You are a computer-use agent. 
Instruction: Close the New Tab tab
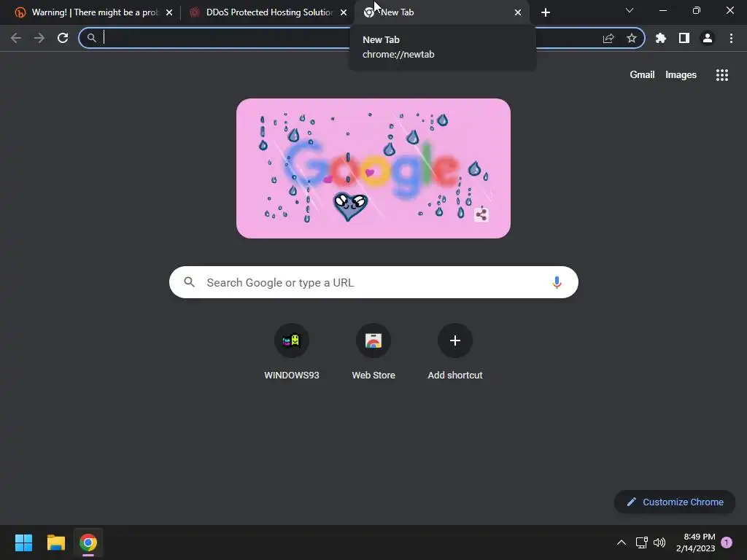[518, 12]
